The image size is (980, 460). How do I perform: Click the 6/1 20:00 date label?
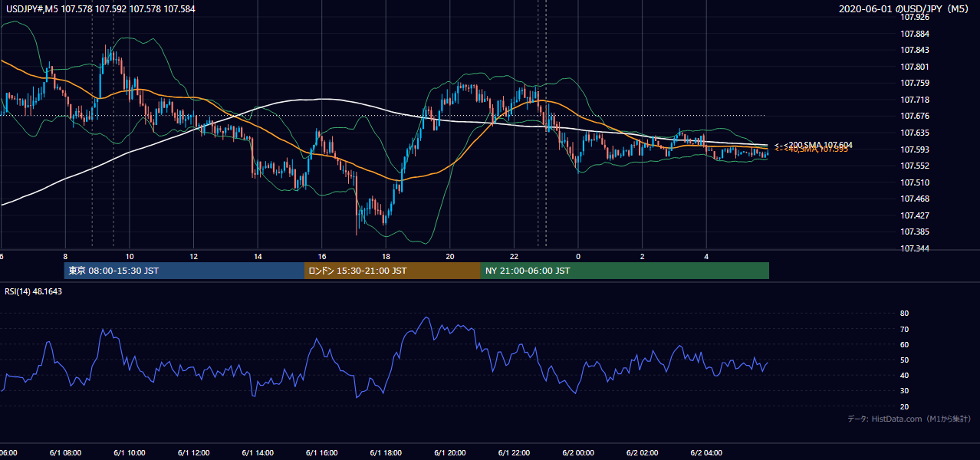450,453
